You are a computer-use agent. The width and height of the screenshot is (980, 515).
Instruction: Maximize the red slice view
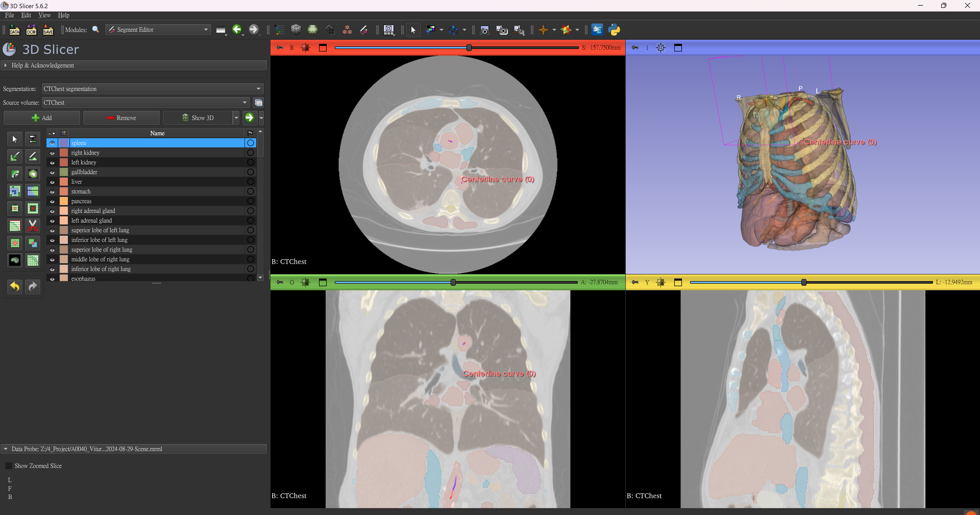pos(323,47)
